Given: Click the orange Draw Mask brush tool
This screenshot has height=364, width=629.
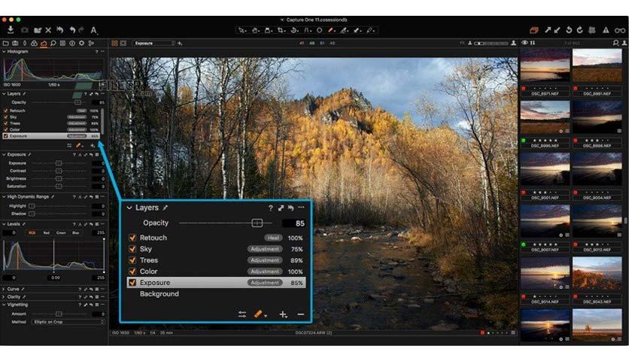Looking at the screenshot, I should (331, 30).
